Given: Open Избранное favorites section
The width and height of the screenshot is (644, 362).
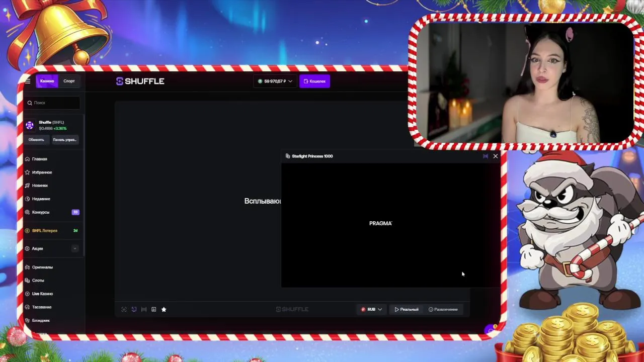Looking at the screenshot, I should [42, 172].
